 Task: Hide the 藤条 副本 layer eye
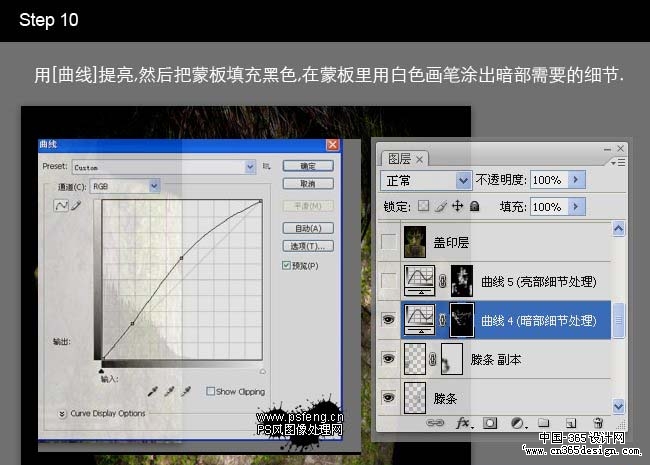point(388,358)
